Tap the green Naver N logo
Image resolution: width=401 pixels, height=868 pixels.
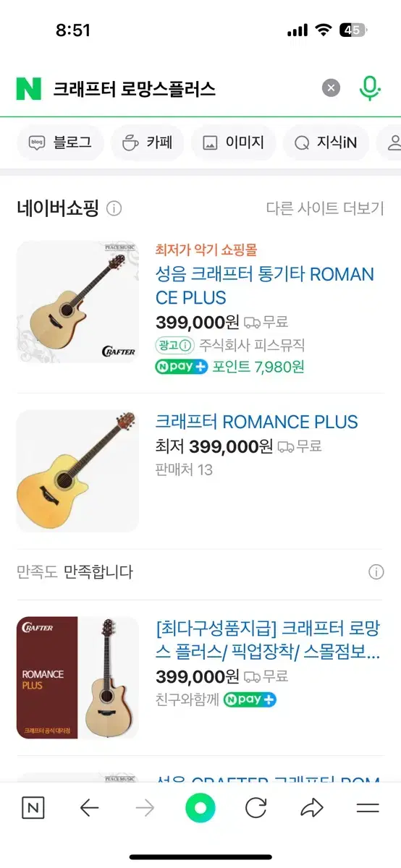[x=29, y=88]
